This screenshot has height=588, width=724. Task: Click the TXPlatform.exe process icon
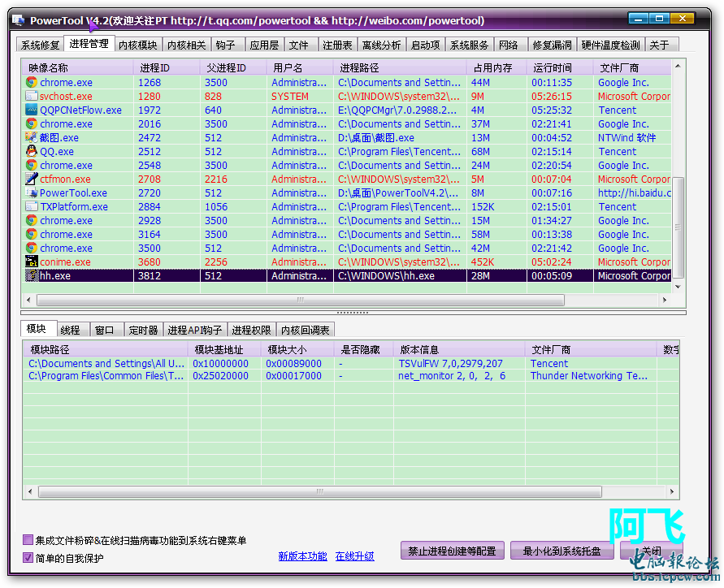32,207
